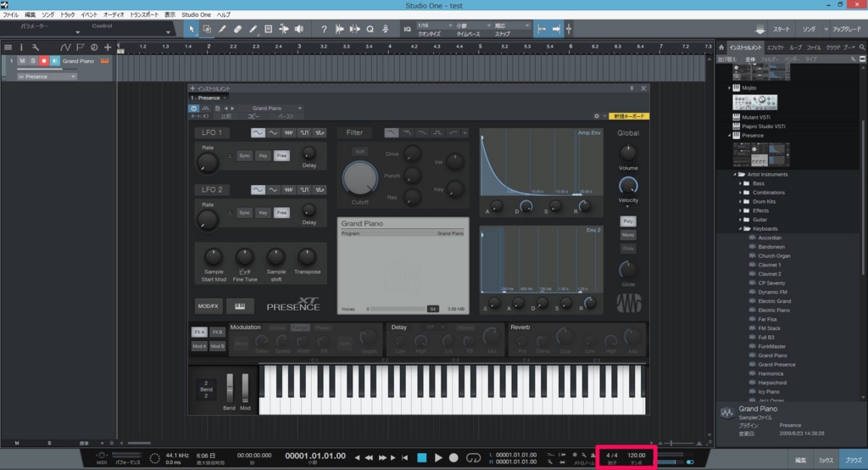
Task: Stop playback with the blue square
Action: click(x=422, y=458)
